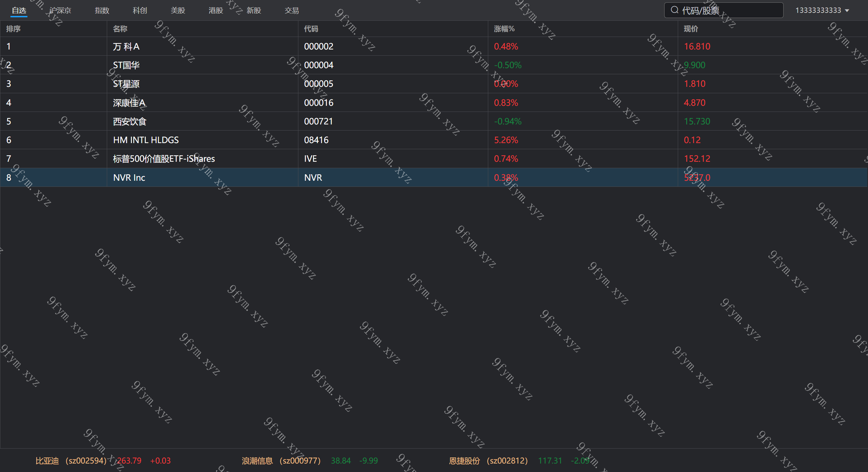The height and width of the screenshot is (472, 868).
Task: Switch to the 自选 tab
Action: pyautogui.click(x=19, y=11)
